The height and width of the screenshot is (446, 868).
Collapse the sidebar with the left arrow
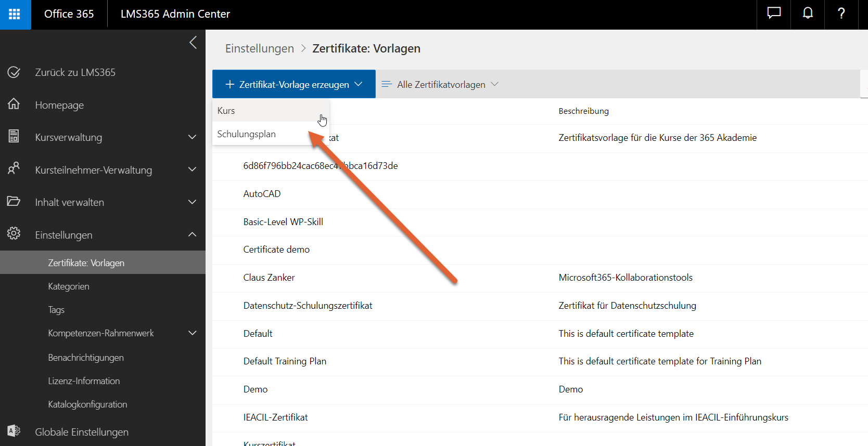coord(193,43)
